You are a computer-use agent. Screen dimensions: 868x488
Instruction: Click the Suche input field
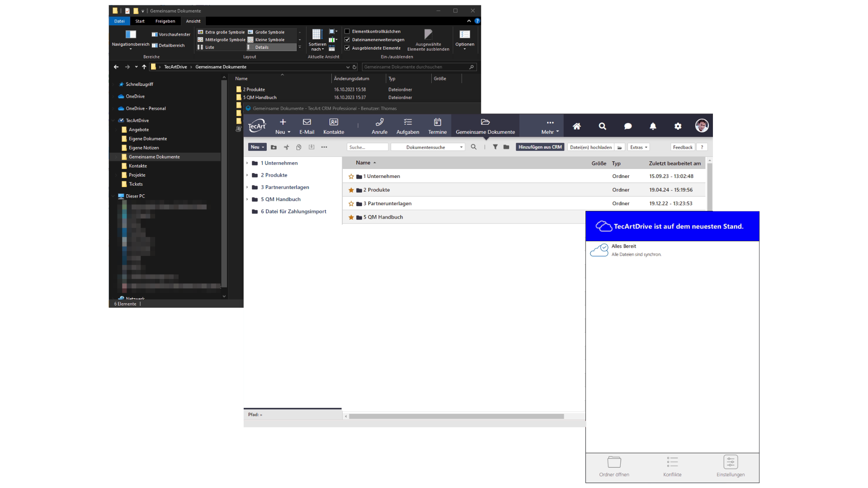coord(367,147)
